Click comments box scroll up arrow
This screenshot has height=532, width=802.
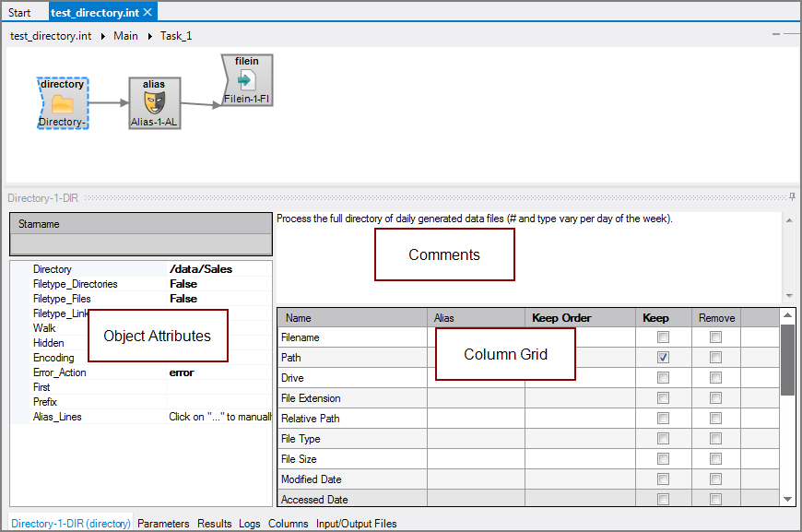[x=789, y=220]
